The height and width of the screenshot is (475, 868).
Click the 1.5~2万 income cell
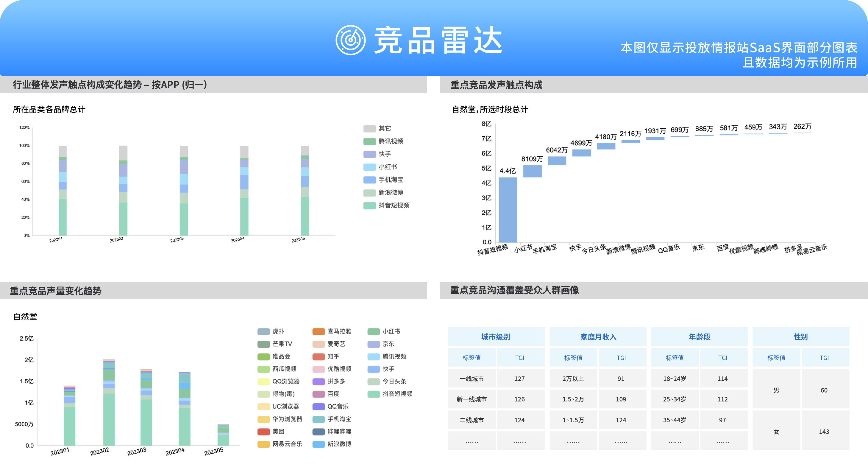pyautogui.click(x=573, y=399)
